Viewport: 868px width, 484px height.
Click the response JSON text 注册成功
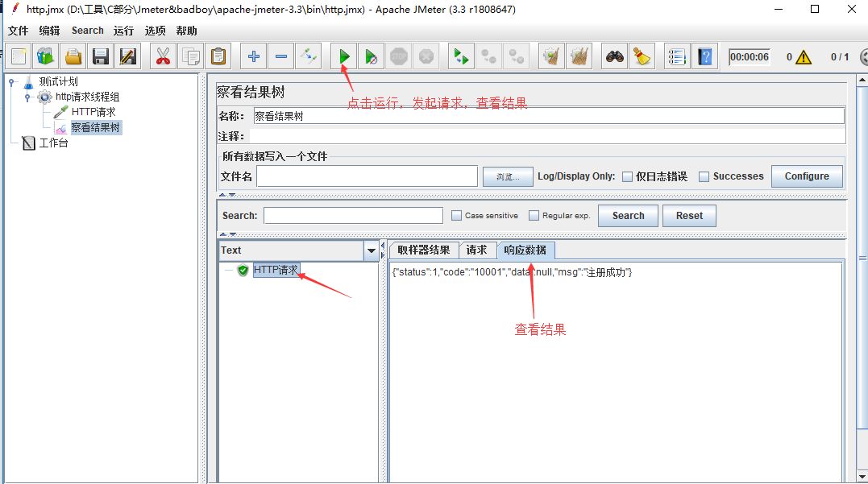coord(606,272)
